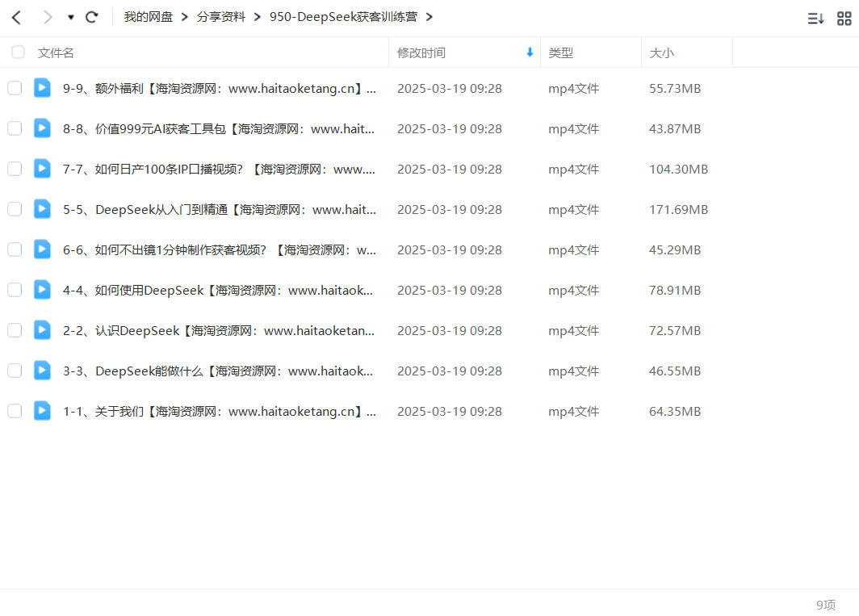The width and height of the screenshot is (859, 616).
Task: Open the sort options icon
Action: tap(815, 19)
